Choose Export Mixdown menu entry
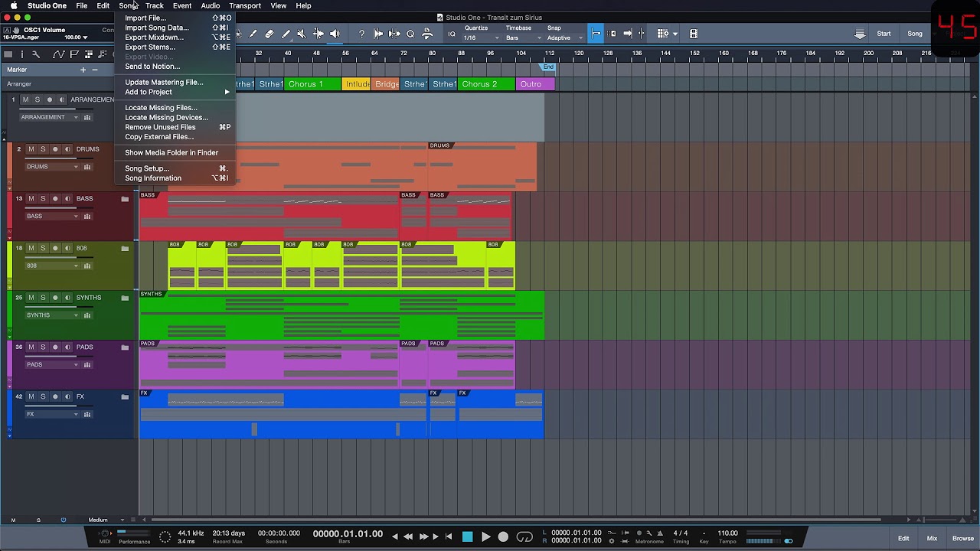The height and width of the screenshot is (551, 980). point(175,37)
